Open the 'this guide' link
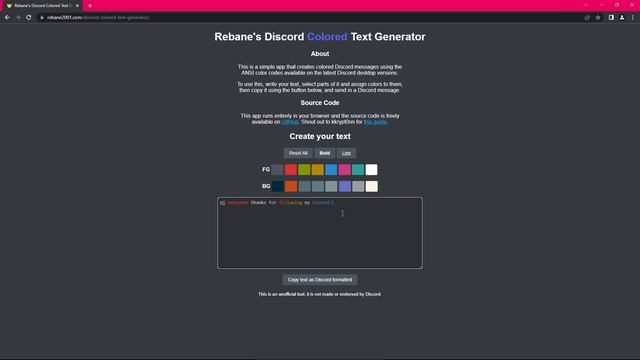Screen dimensions: 640x360 375,122
